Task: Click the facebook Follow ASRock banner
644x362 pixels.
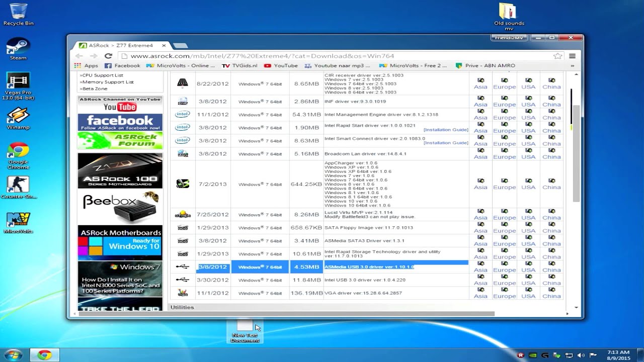Action: coord(120,122)
